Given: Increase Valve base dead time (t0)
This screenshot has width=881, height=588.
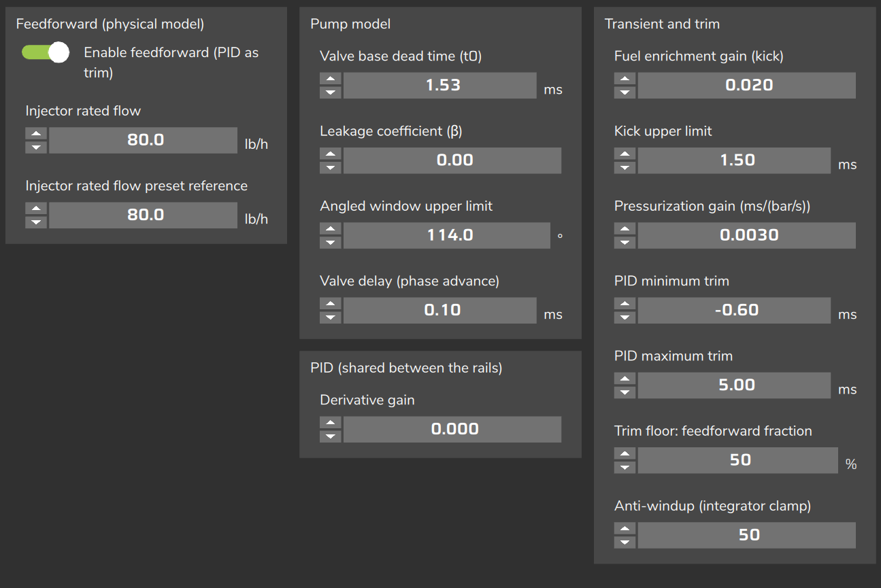Looking at the screenshot, I should pyautogui.click(x=331, y=79).
